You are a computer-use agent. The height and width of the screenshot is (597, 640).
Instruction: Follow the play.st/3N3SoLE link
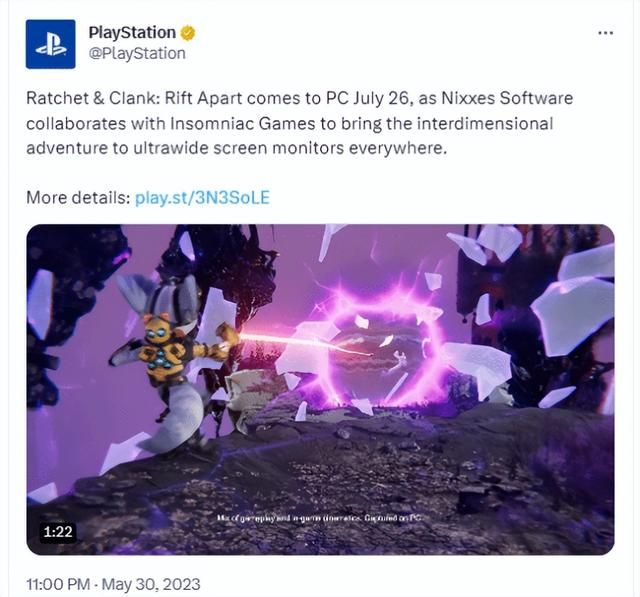[202, 198]
